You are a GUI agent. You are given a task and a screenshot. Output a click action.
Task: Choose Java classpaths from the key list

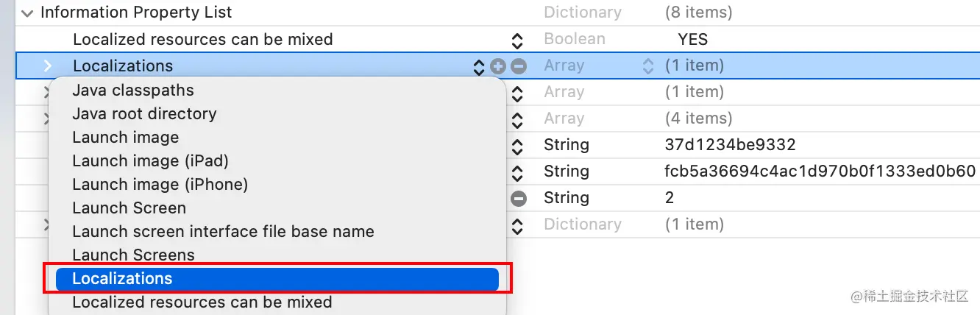(x=133, y=91)
